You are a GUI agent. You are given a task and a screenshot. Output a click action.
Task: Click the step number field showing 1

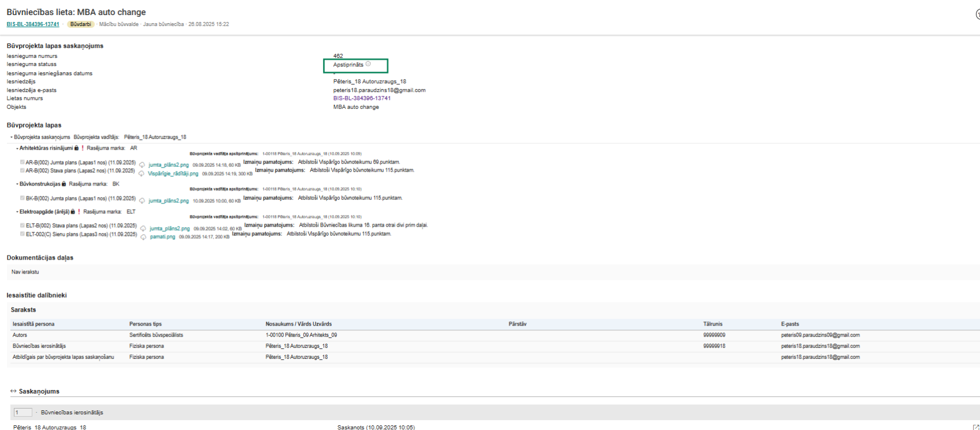[23, 413]
